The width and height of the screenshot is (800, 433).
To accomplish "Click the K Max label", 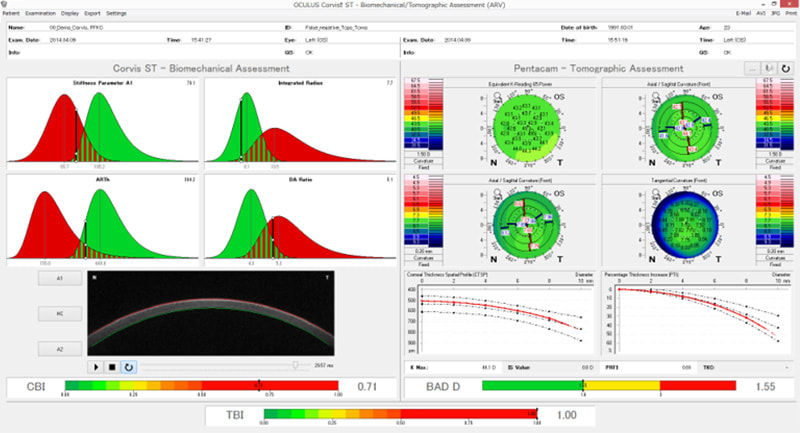I will tap(419, 367).
